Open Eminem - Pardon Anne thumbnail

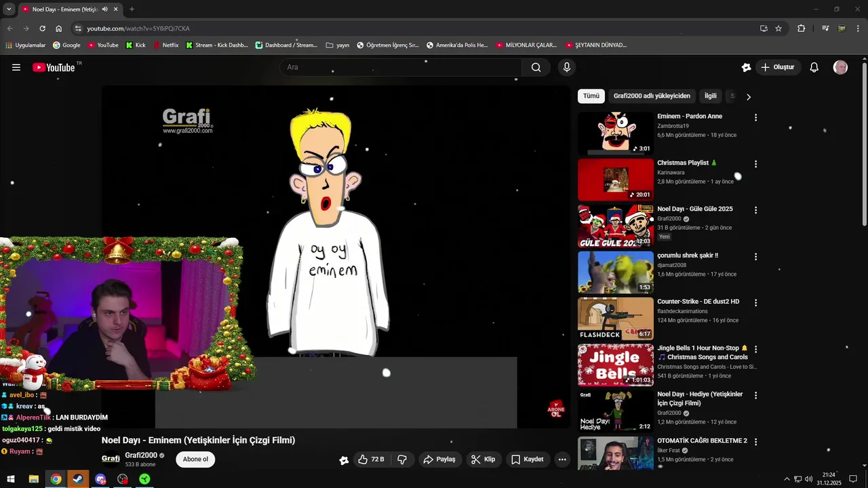click(x=616, y=134)
